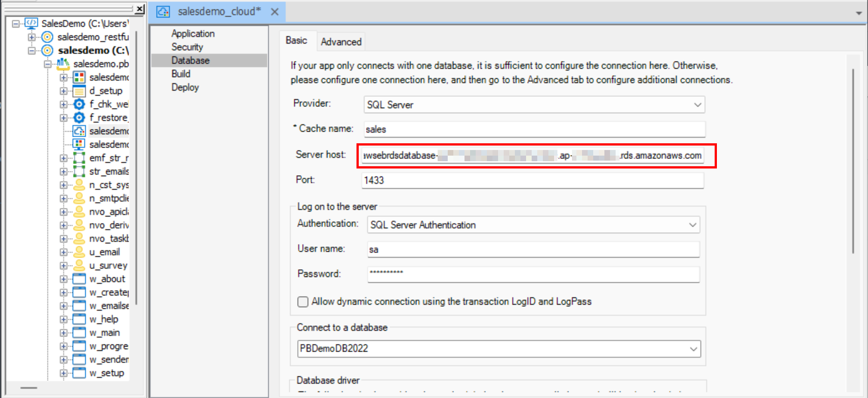Open the Provider dropdown

(x=697, y=105)
